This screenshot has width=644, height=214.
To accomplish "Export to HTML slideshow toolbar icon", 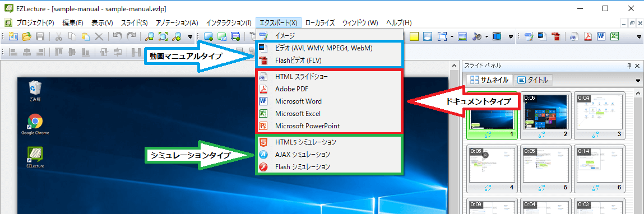I will (x=574, y=36).
